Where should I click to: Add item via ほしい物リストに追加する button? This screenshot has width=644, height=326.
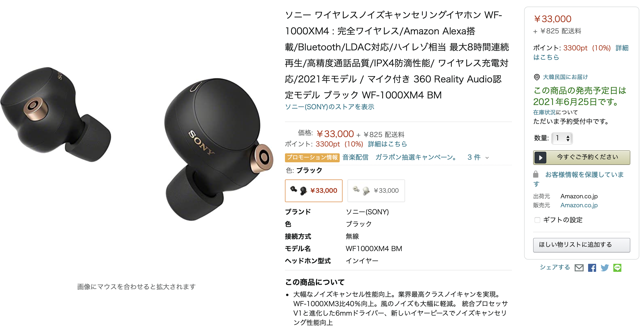581,245
